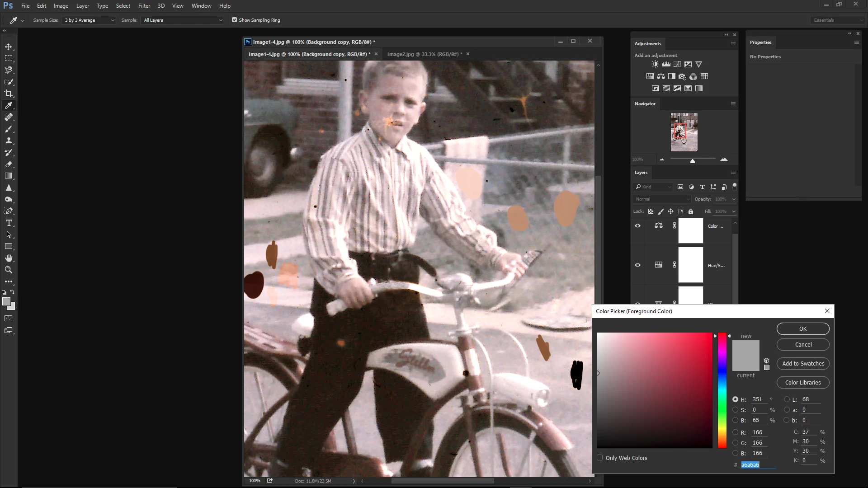Image resolution: width=868 pixels, height=488 pixels.
Task: Open the Sample All Layers dropdown
Action: pos(183,20)
